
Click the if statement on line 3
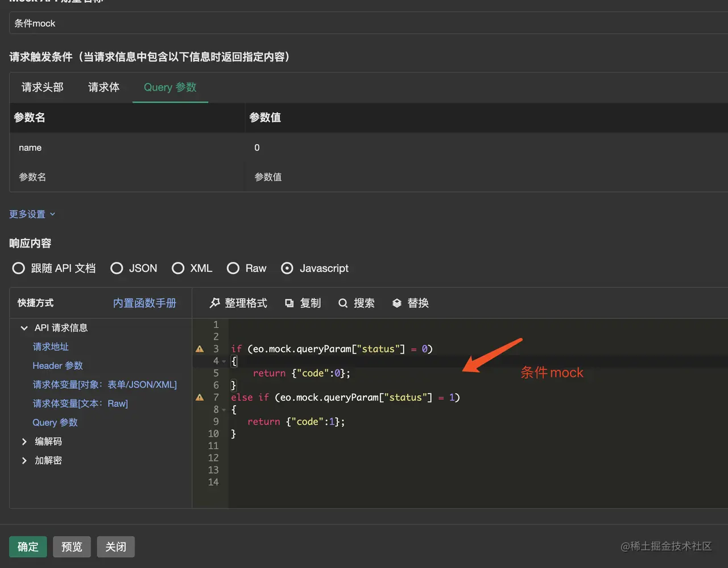pyautogui.click(x=332, y=349)
